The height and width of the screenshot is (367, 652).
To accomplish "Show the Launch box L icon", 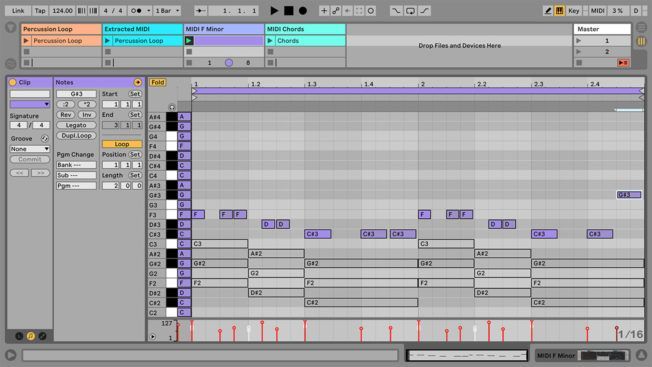I will point(19,336).
